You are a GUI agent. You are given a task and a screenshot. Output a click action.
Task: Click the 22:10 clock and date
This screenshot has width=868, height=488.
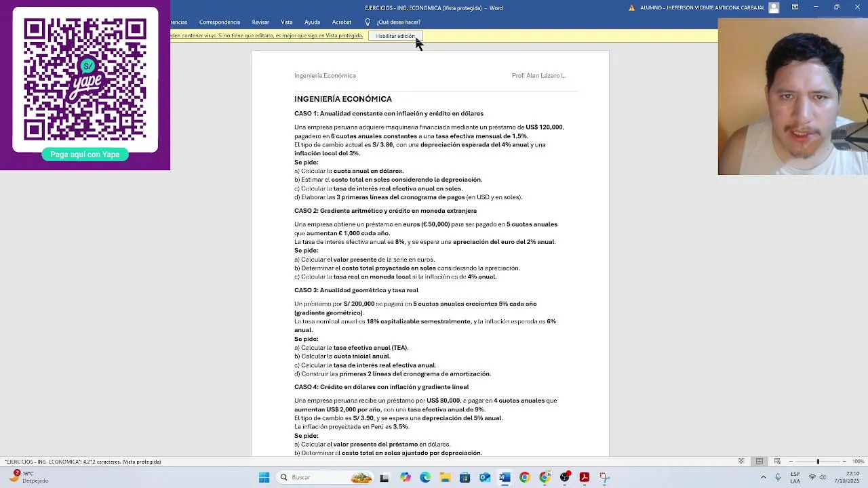pyautogui.click(x=848, y=477)
